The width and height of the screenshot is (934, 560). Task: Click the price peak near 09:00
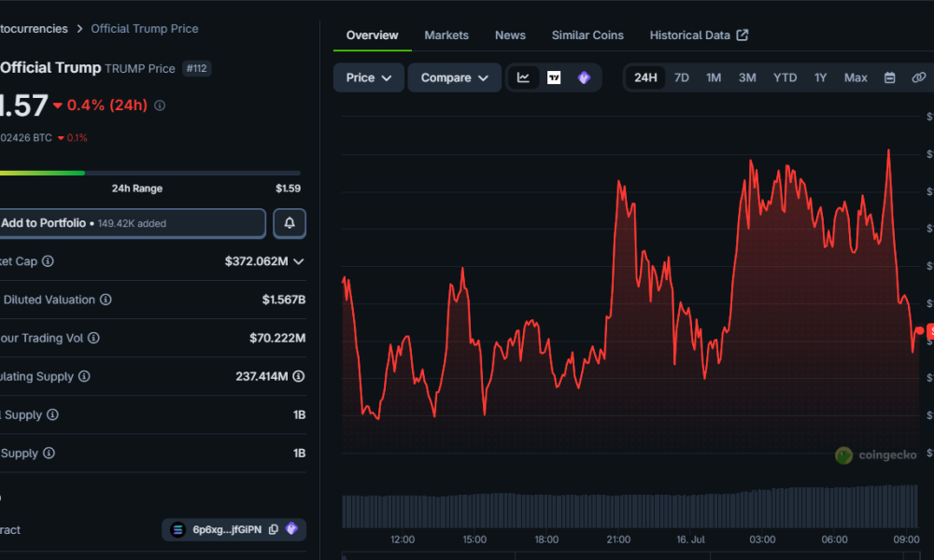click(x=889, y=152)
